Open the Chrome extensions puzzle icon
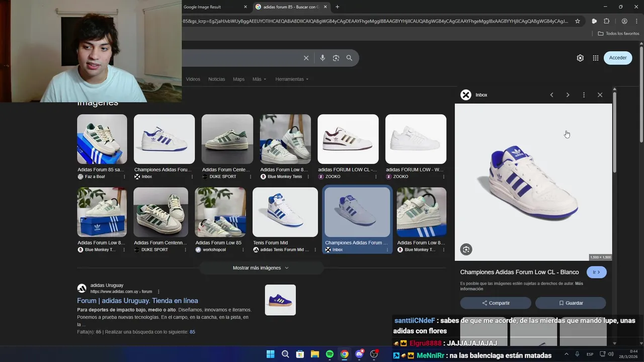Screen dimensions: 644x362 606,21
